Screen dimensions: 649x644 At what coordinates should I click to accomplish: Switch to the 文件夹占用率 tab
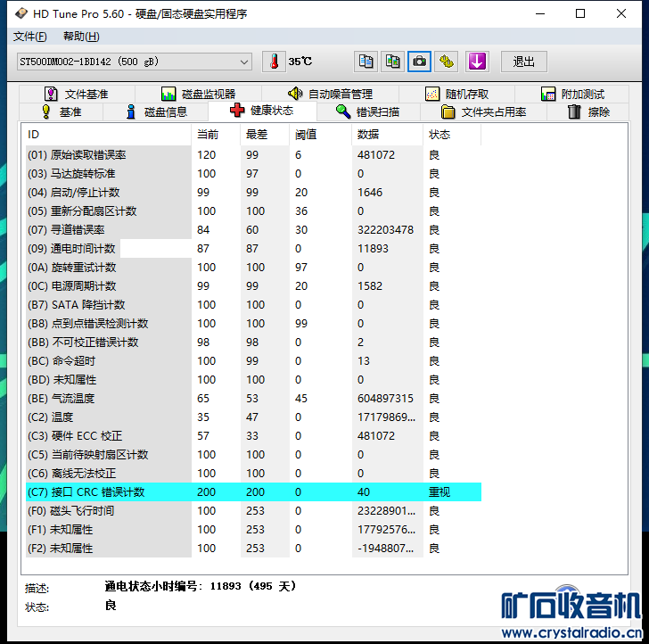click(x=483, y=111)
